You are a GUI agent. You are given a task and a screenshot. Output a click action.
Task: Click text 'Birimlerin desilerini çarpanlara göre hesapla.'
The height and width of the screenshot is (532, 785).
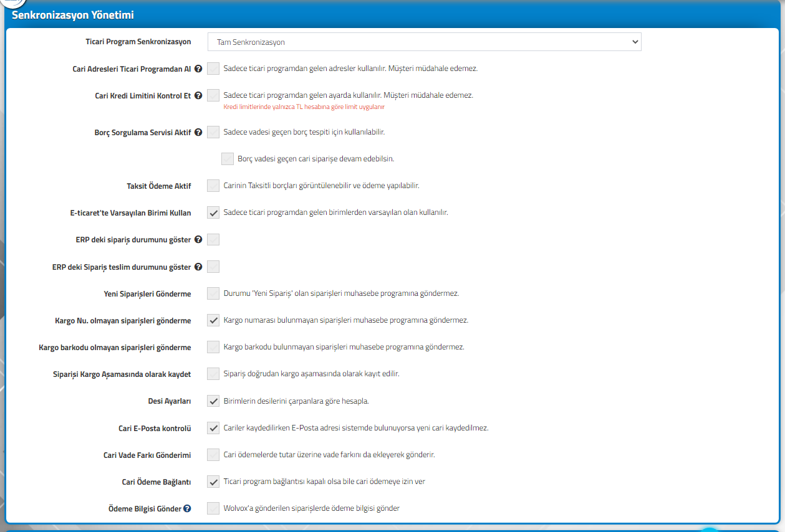296,401
